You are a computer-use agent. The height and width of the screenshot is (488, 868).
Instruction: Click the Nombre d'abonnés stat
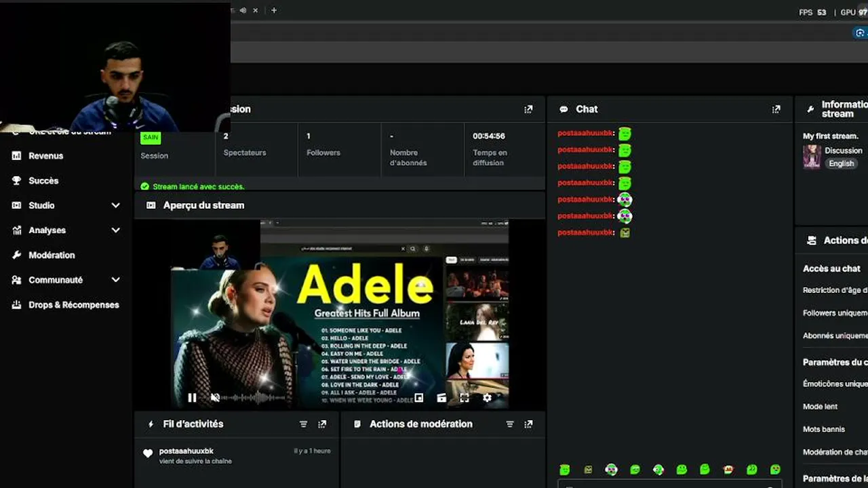[x=409, y=149]
